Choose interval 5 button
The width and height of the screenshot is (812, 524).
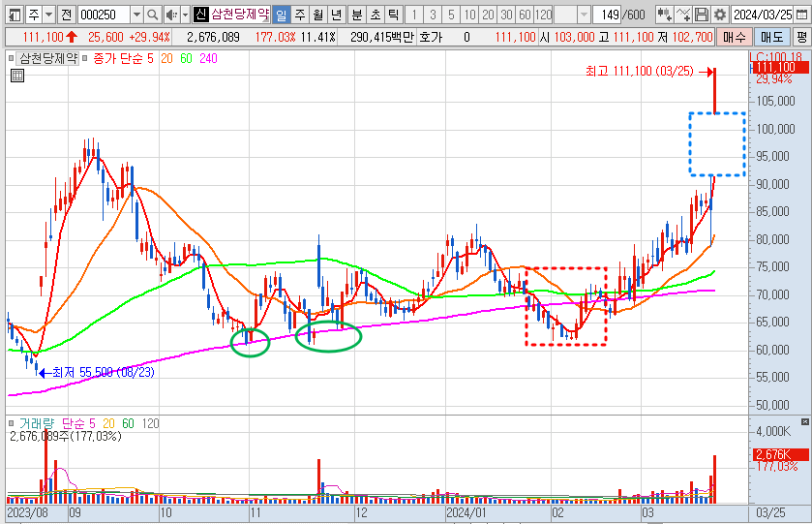[451, 15]
